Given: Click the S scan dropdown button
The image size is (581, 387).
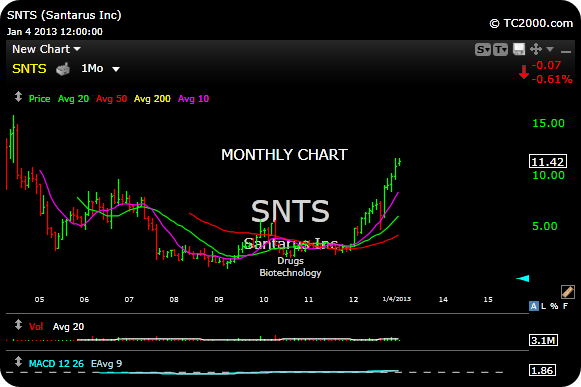Looking at the screenshot, I should pos(483,49).
